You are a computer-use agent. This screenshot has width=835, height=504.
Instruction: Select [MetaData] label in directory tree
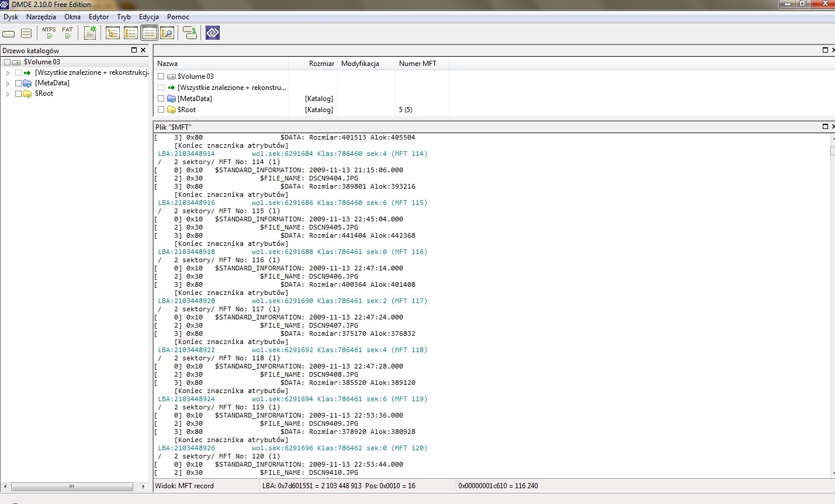coord(52,83)
